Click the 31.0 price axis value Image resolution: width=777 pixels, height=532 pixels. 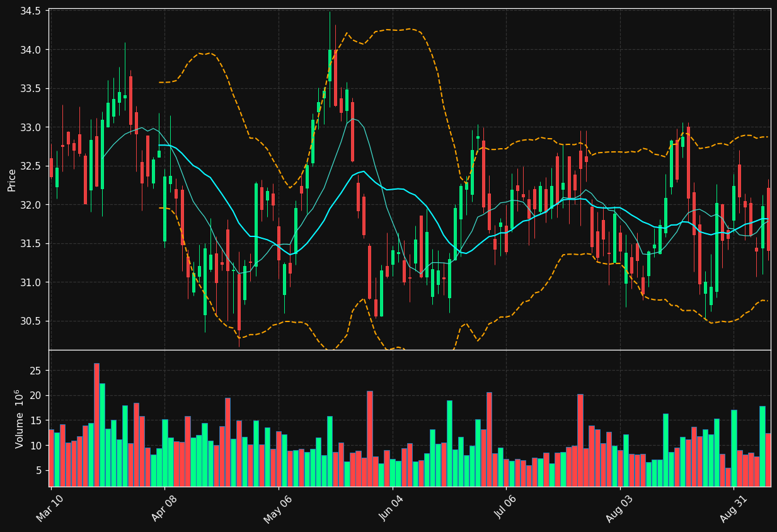click(30, 282)
